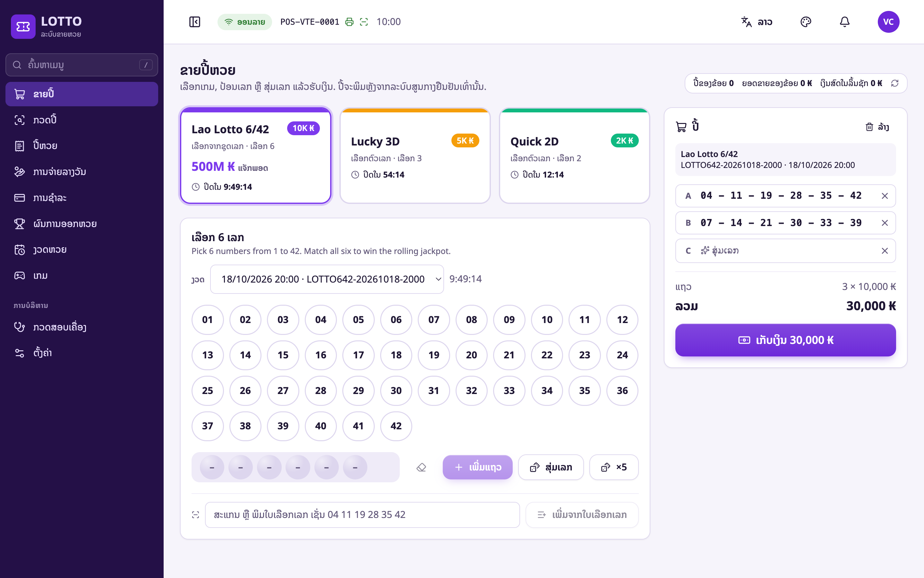Expand the draw selection dropdown

tap(327, 279)
